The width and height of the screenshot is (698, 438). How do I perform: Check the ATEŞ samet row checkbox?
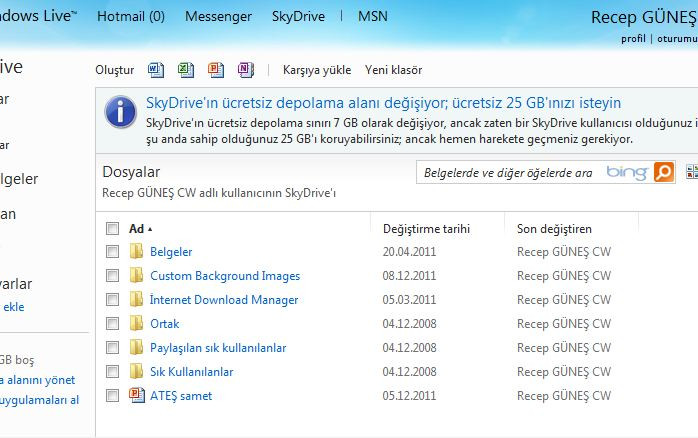tap(112, 396)
